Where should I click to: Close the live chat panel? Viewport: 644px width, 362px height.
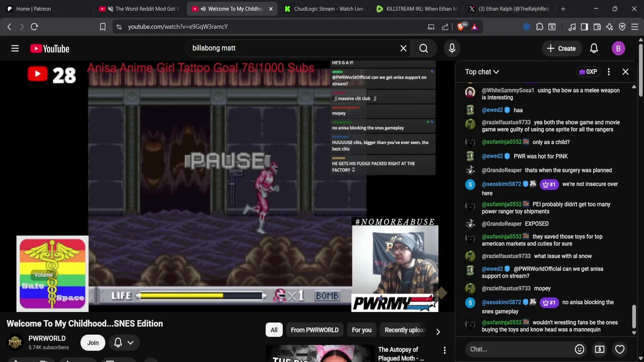(625, 72)
